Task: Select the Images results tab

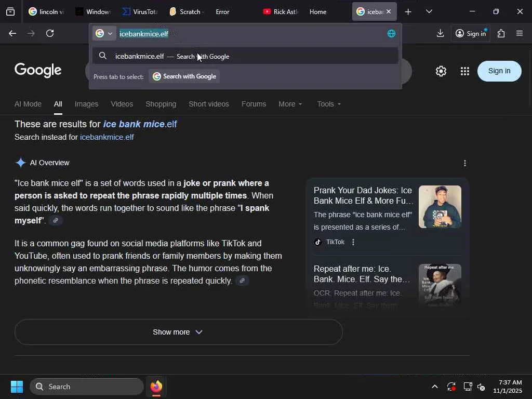Action: pos(87,104)
